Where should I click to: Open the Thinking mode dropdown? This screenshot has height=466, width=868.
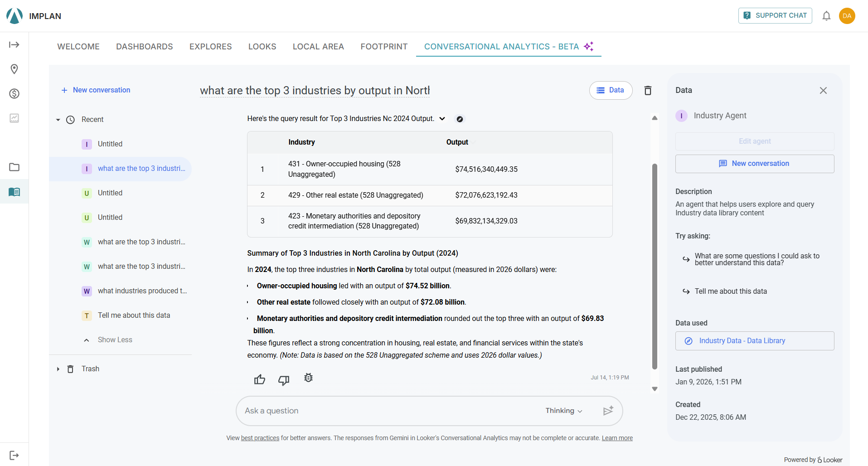tap(564, 411)
